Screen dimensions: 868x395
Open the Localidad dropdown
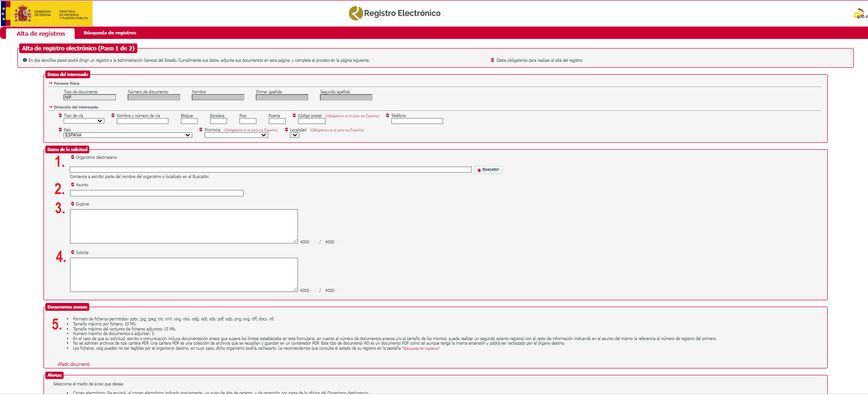tap(294, 135)
